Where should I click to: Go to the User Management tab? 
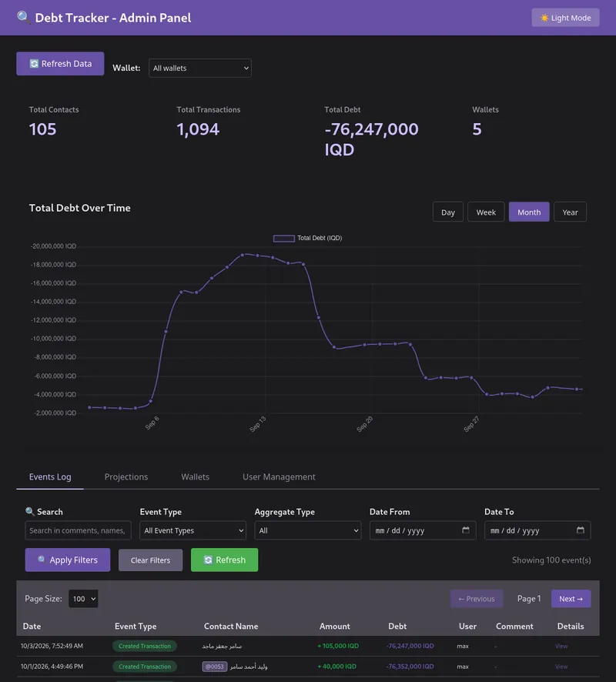279,476
